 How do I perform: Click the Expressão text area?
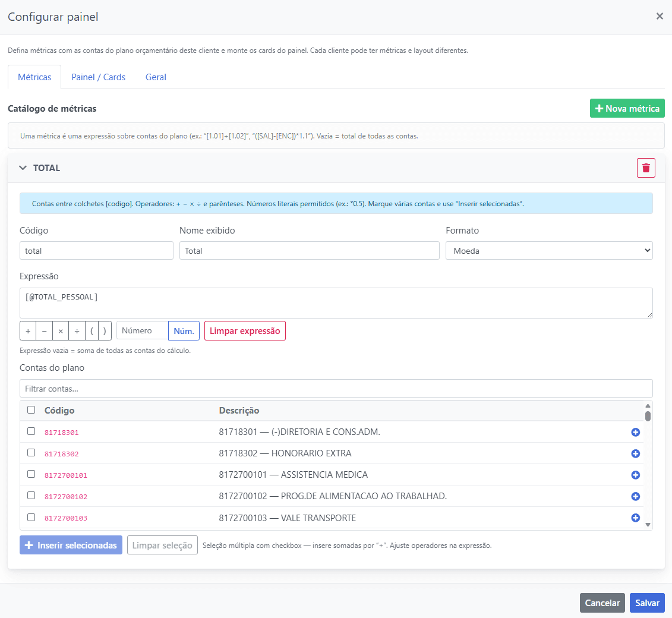click(x=336, y=303)
